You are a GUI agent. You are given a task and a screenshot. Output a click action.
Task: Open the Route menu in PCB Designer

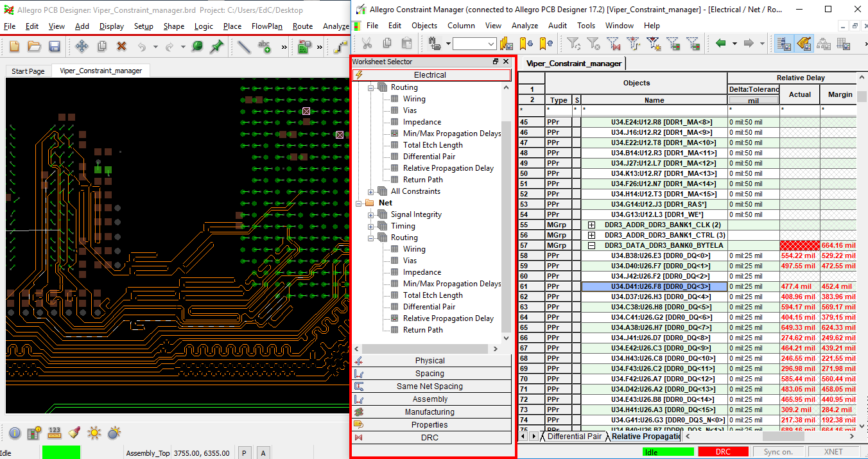pyautogui.click(x=302, y=26)
